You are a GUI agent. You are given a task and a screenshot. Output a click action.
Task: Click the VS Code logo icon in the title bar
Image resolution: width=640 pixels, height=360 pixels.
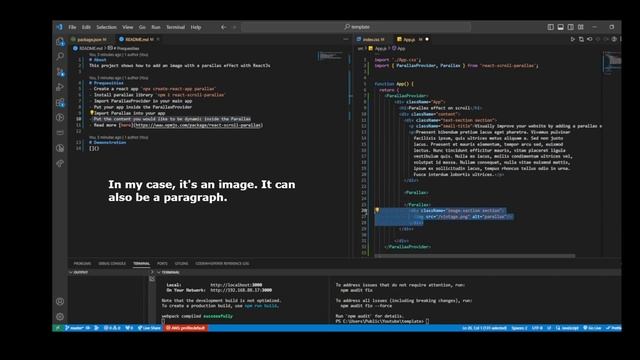[x=59, y=27]
